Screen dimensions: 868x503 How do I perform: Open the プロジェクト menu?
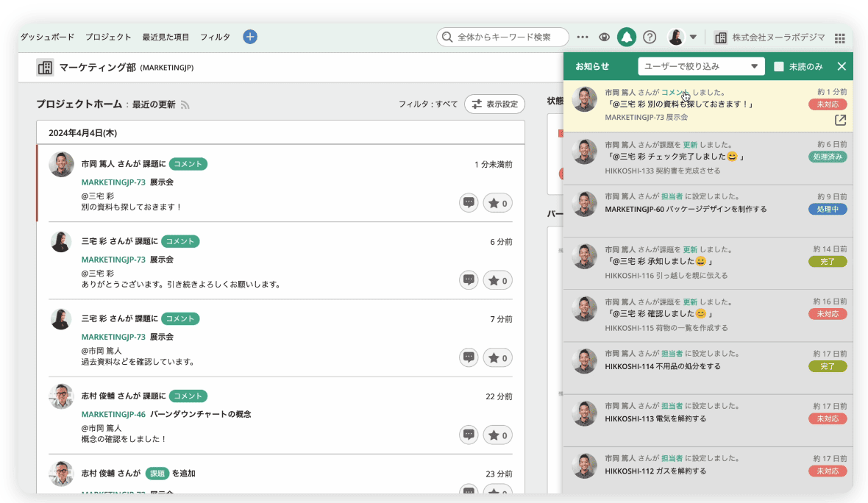[x=108, y=37]
